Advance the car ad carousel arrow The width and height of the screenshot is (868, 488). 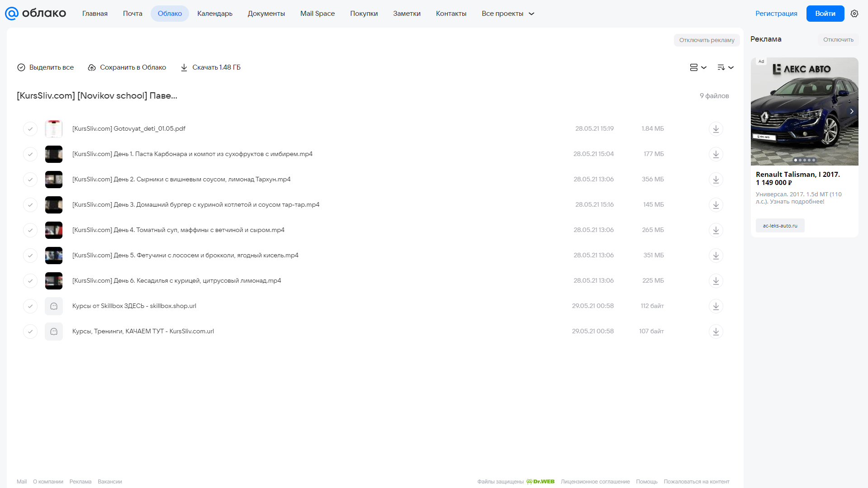pos(851,111)
